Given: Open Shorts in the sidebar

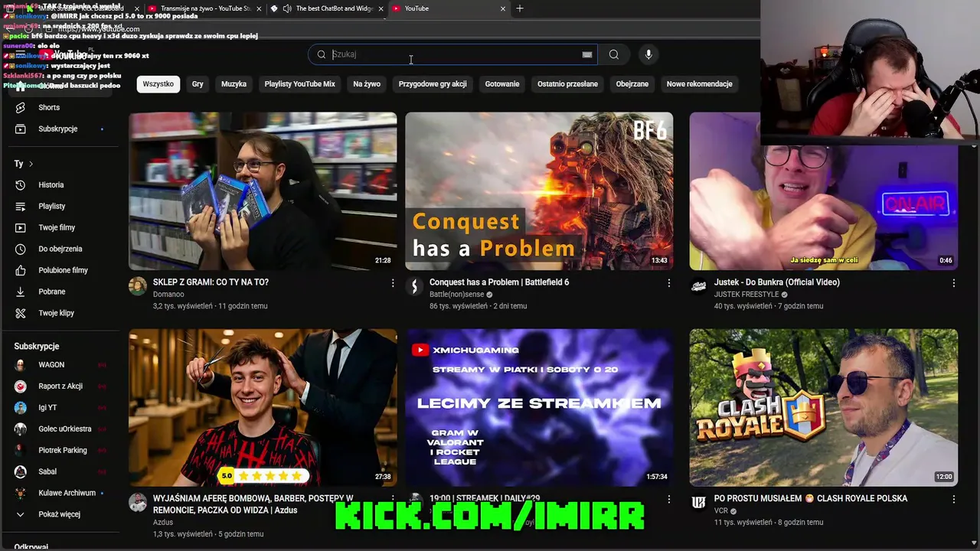Looking at the screenshot, I should [x=49, y=108].
